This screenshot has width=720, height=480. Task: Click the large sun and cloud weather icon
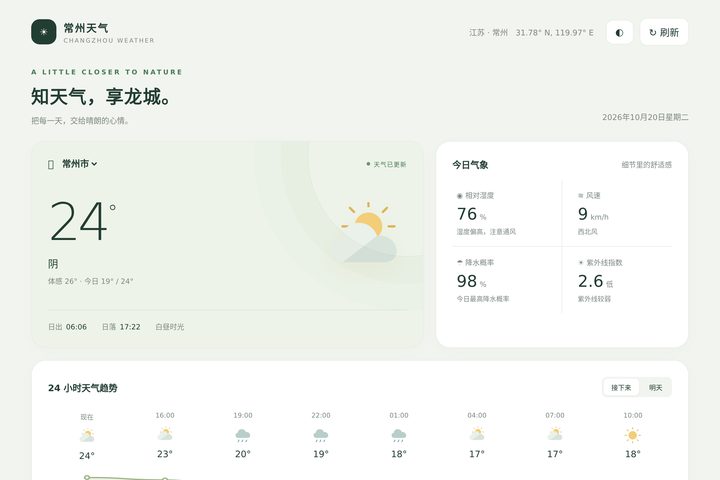coord(369,232)
